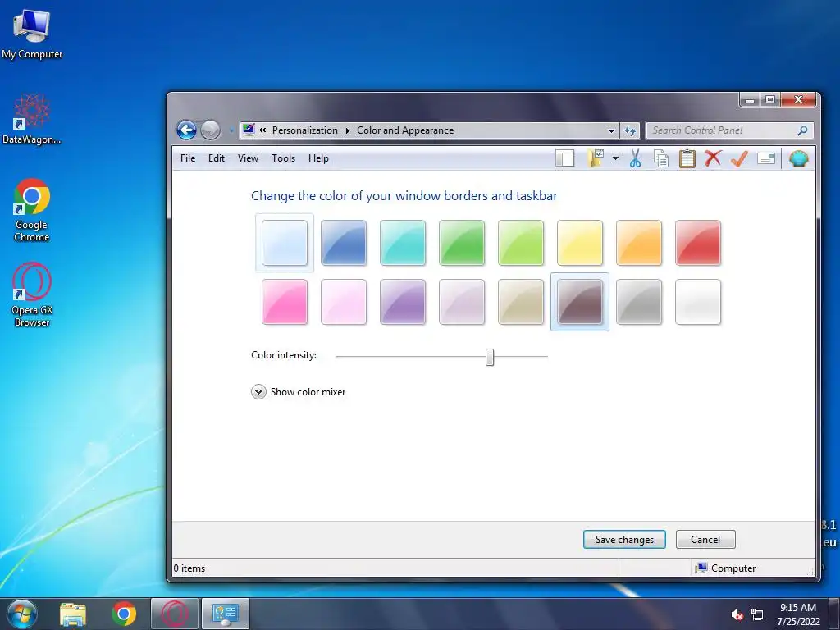This screenshot has height=630, width=840.
Task: Launch Google Chrome from the taskbar
Action: point(124,614)
